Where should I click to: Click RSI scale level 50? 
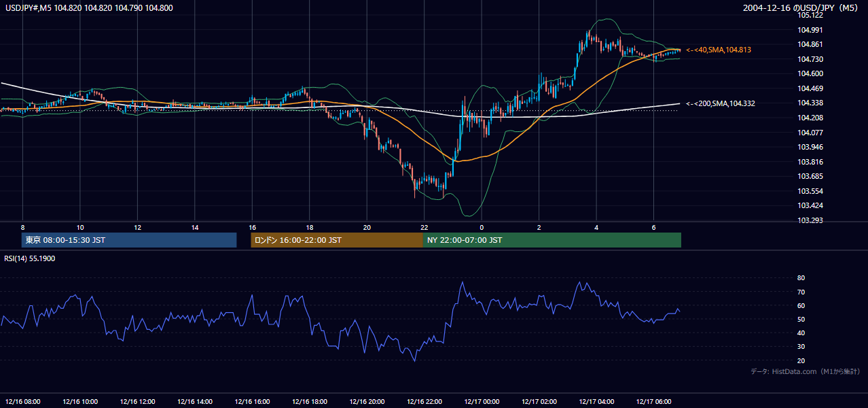click(801, 319)
